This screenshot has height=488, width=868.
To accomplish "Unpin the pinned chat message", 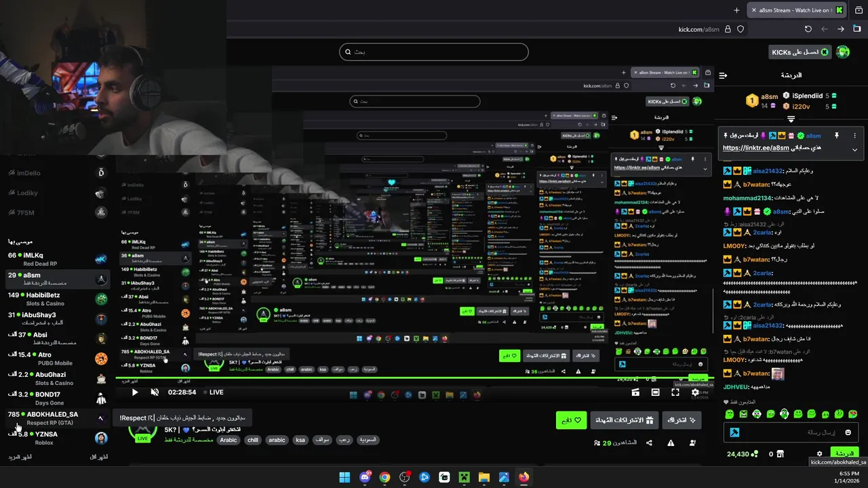I will click(x=836, y=136).
